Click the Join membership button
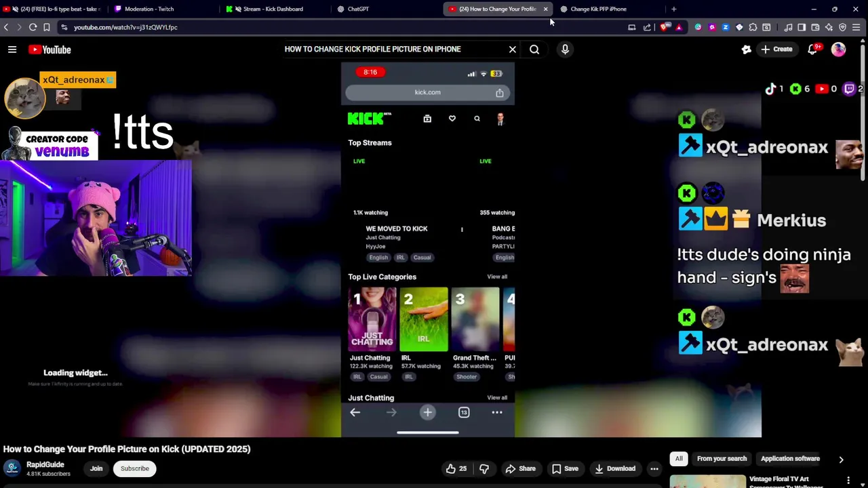The image size is (868, 488). click(x=96, y=468)
